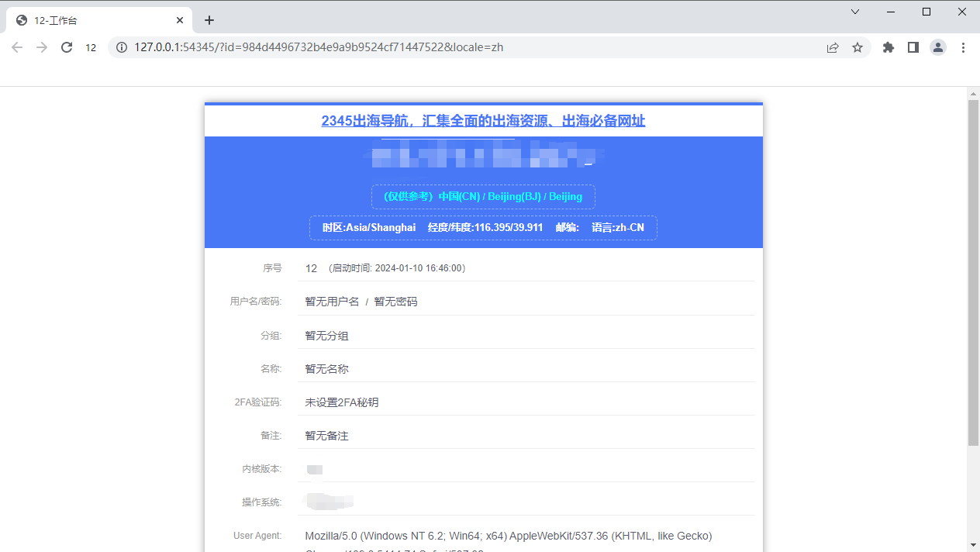Viewport: 980px width, 552px height.
Task: Open the profile avatar icon
Action: (x=938, y=47)
